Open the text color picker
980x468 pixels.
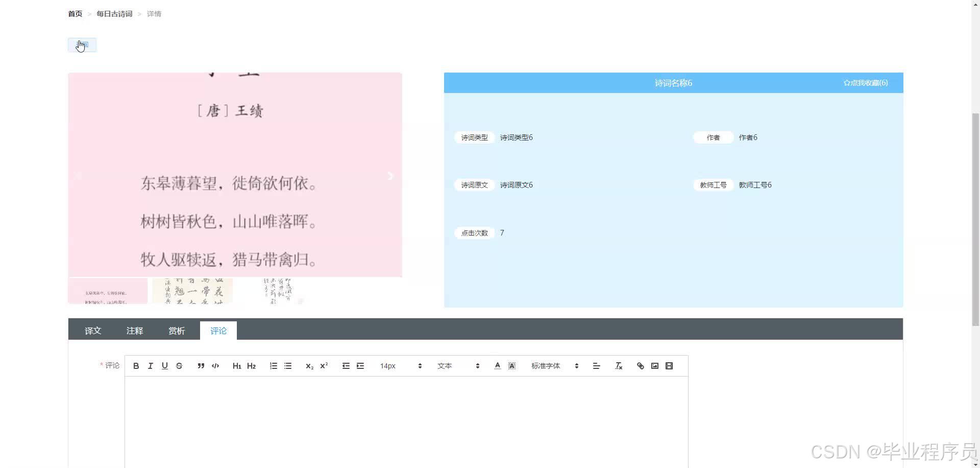[497, 366]
